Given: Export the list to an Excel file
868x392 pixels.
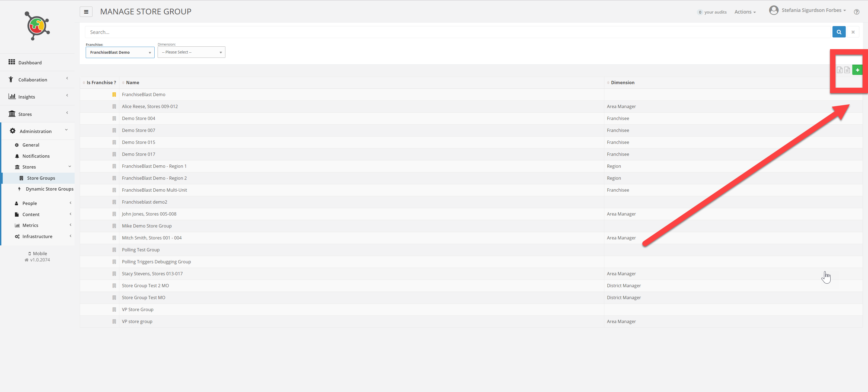Looking at the screenshot, I should 840,70.
